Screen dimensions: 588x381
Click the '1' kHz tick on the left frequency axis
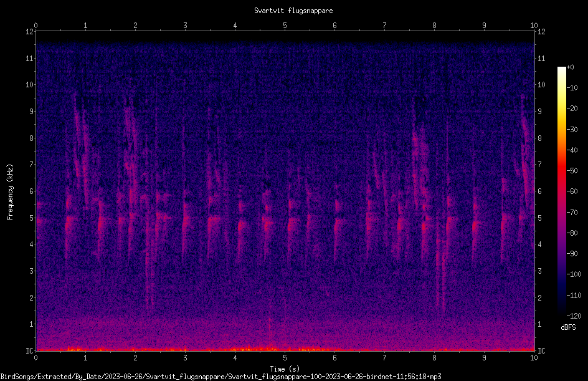tap(32, 324)
